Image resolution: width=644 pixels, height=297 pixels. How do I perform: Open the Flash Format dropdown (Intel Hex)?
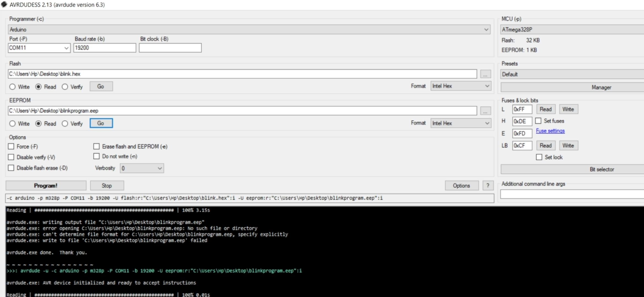pos(460,86)
